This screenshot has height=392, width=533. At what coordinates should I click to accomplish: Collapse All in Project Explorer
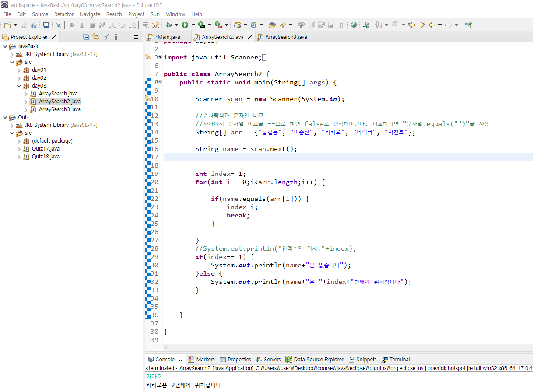[86, 37]
